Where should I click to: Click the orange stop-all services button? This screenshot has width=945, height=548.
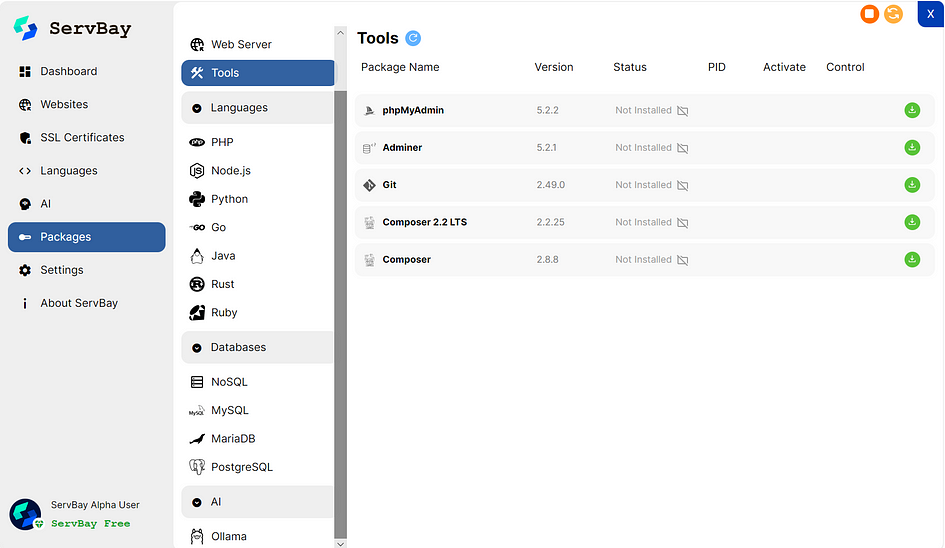point(869,13)
